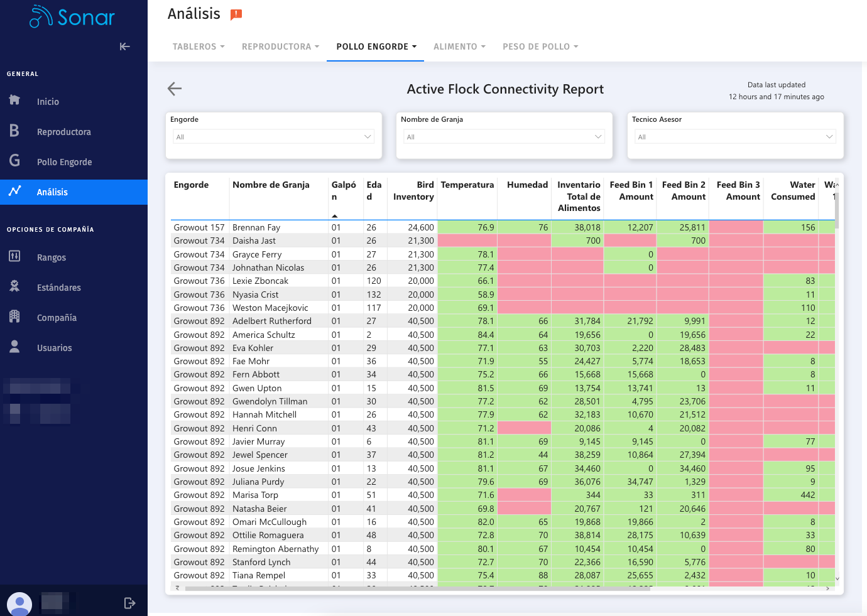Click the 'Javier Murray' farm name

[x=258, y=441]
